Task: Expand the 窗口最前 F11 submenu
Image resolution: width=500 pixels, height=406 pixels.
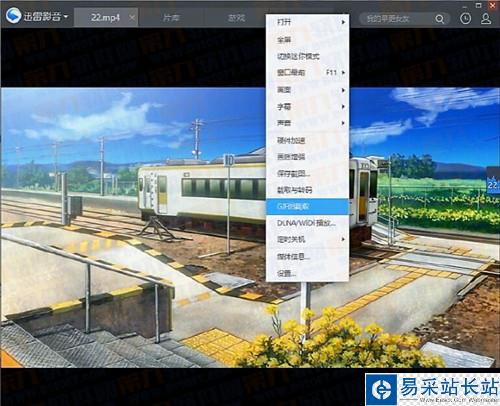Action: 307,72
